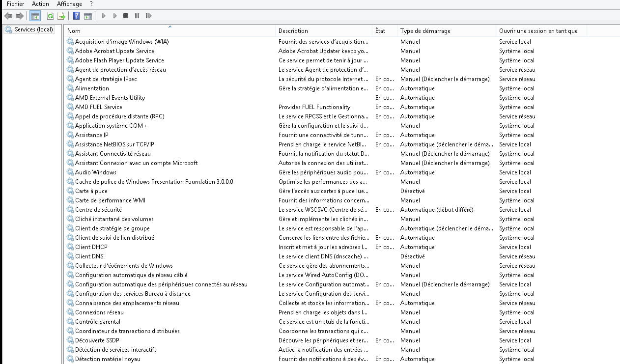Click the État column header
The height and width of the screenshot is (364, 620).
coord(380,31)
